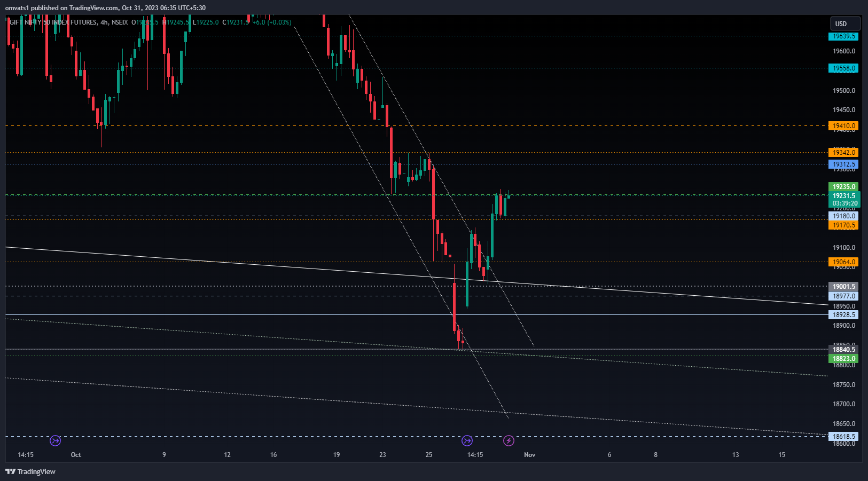
Task: Select the 19170.5 orange price label
Action: 843,225
